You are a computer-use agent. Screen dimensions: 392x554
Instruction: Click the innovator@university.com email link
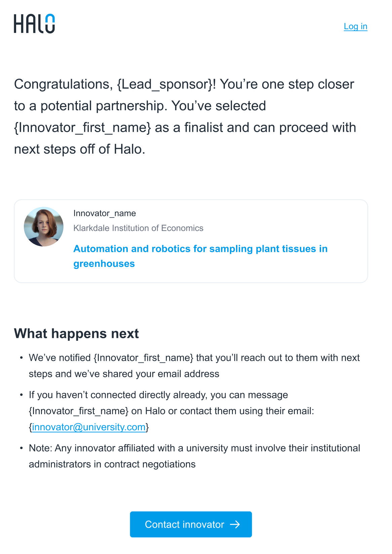[x=89, y=427]
